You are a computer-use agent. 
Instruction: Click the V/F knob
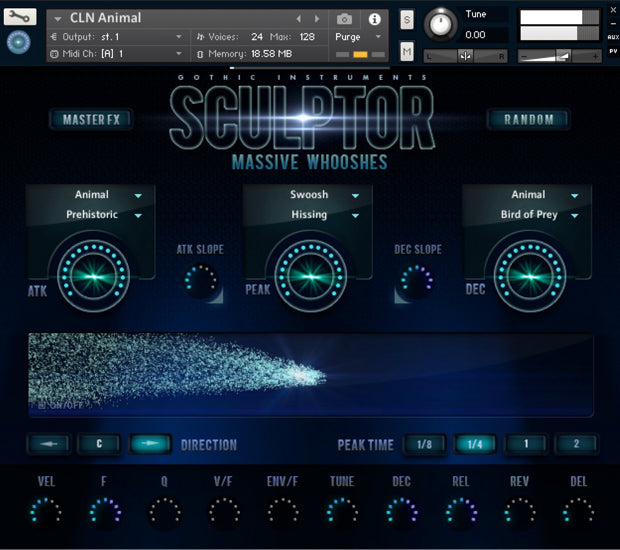(224, 512)
